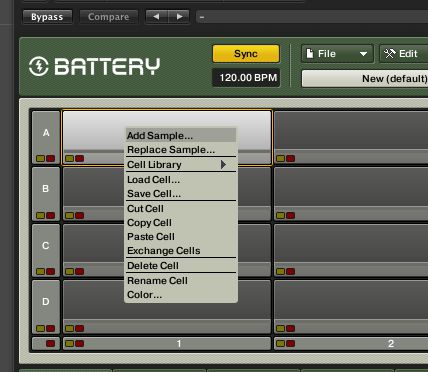Click the Compare button

(109, 17)
